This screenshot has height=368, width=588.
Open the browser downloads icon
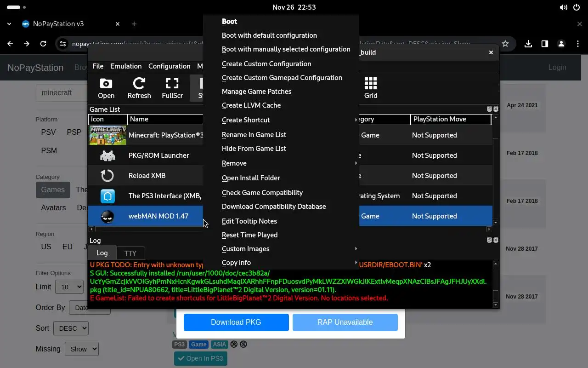tap(528, 44)
